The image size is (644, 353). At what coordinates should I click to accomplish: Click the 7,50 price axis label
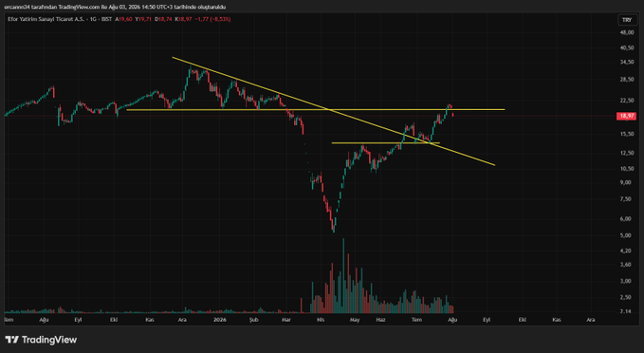(x=627, y=199)
